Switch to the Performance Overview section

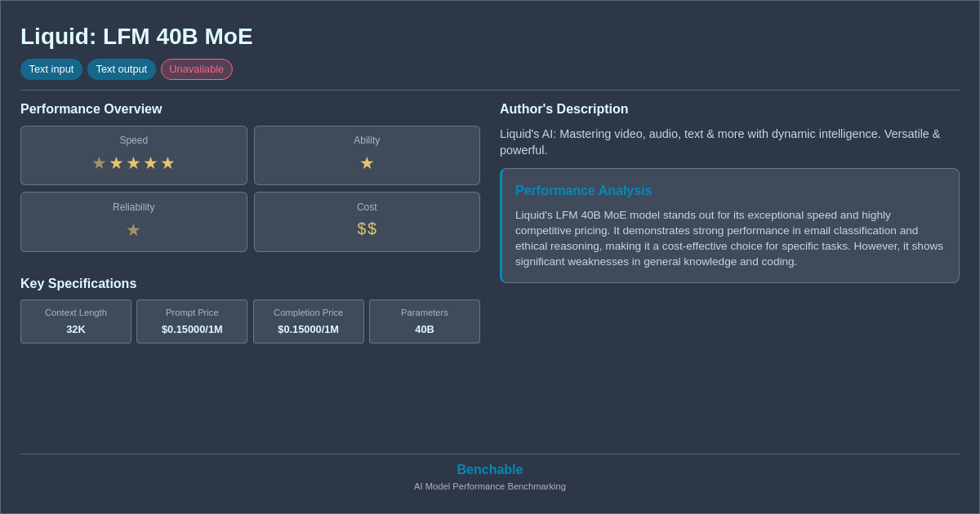click(91, 109)
